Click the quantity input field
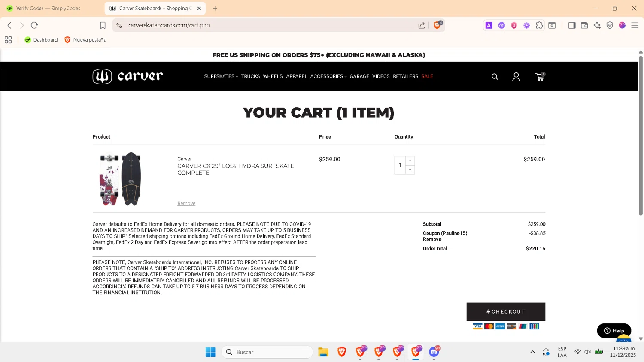This screenshot has height=362, width=644. coord(400,165)
